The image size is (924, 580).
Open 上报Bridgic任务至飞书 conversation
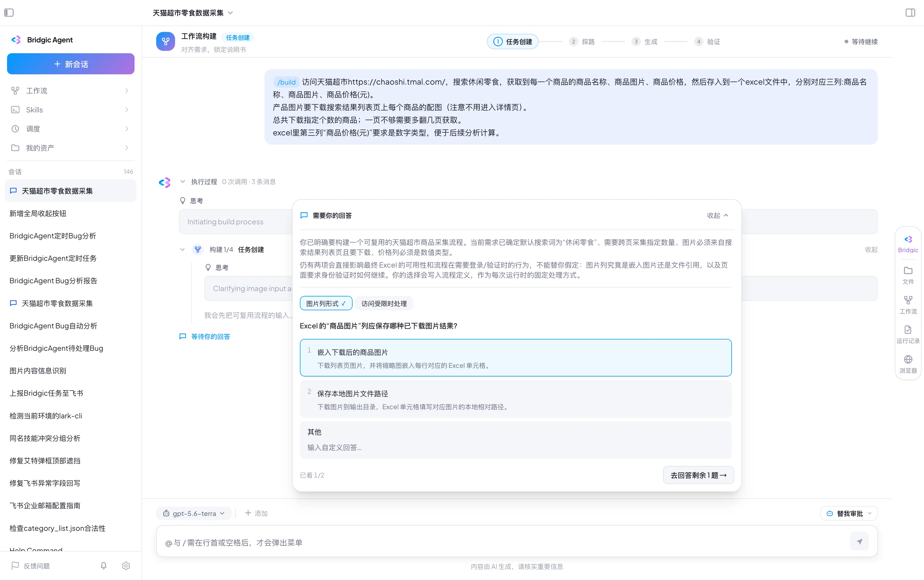[x=71, y=393]
